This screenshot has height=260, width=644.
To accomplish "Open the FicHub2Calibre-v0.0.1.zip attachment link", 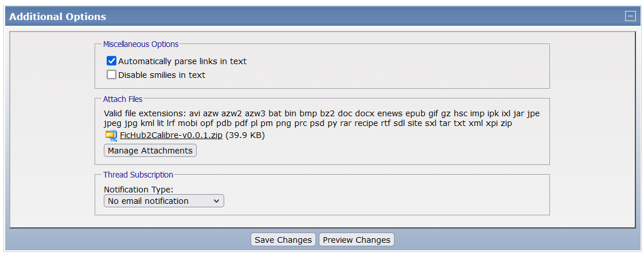I will tap(171, 136).
